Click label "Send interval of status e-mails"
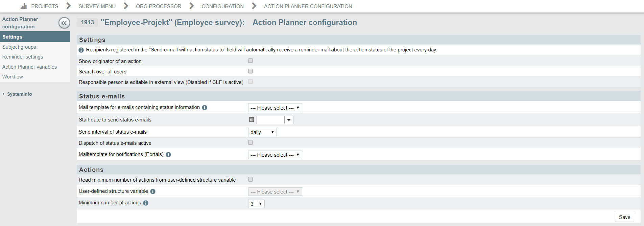The width and height of the screenshot is (644, 226). coord(113,132)
